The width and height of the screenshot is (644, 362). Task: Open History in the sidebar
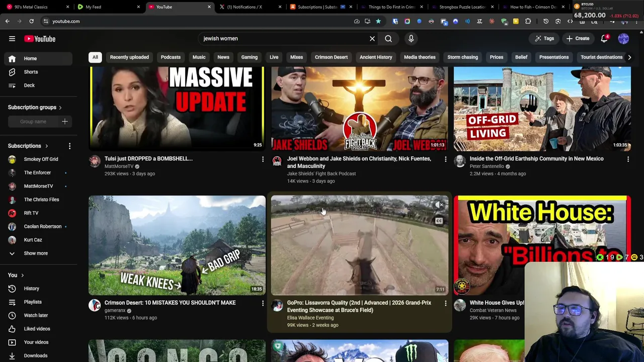click(38, 289)
